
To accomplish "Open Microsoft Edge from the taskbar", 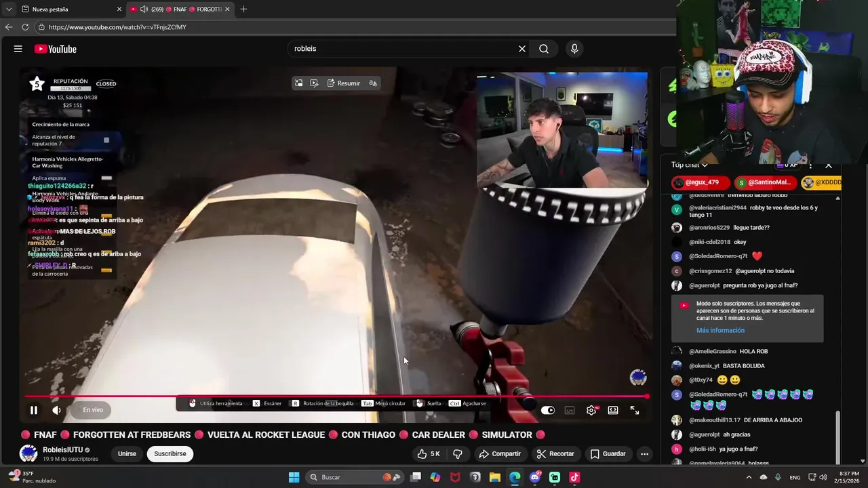I will point(515,477).
